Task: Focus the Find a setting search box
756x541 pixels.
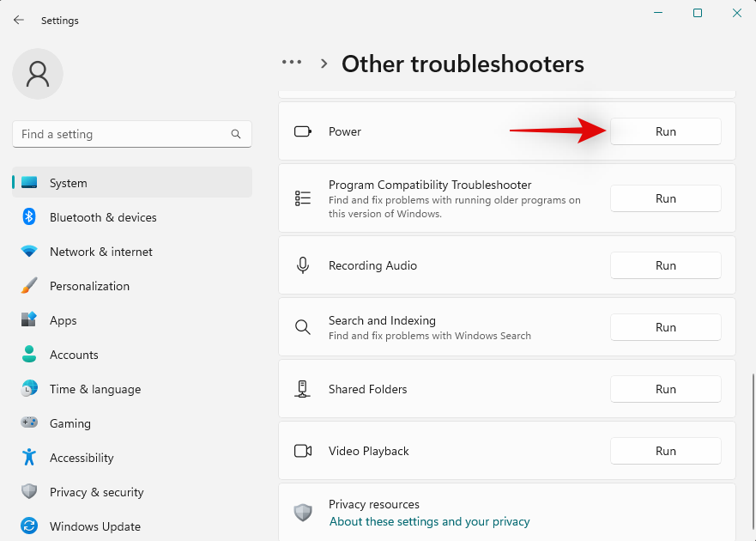Action: [132, 134]
